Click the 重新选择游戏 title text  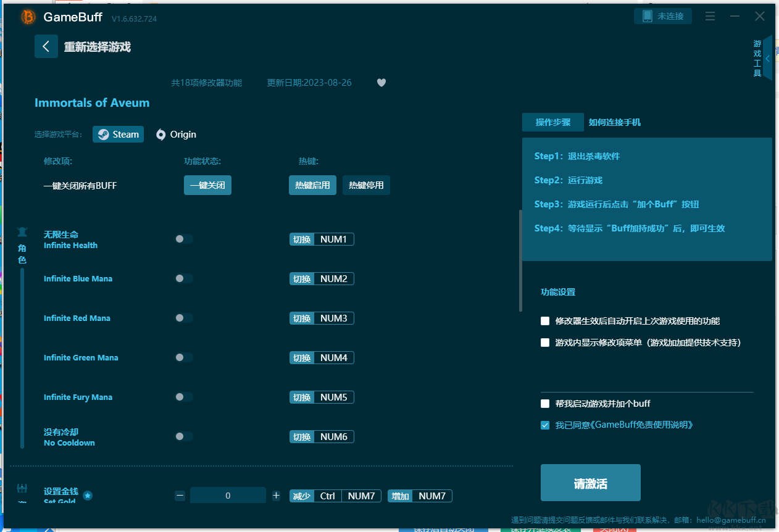[98, 47]
